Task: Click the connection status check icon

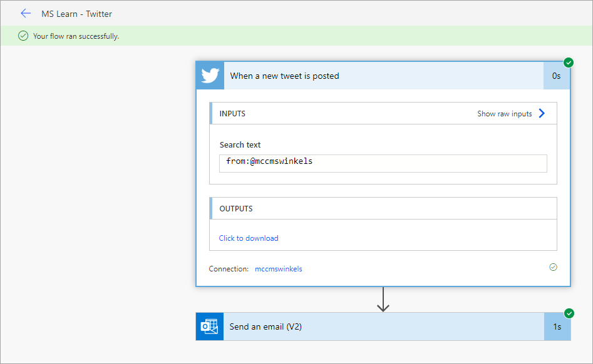Action: click(x=553, y=267)
